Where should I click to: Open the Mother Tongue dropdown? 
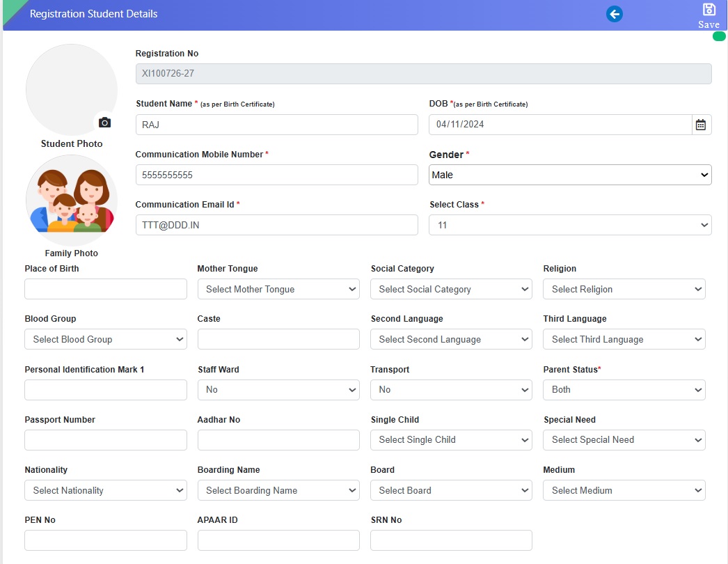[278, 289]
